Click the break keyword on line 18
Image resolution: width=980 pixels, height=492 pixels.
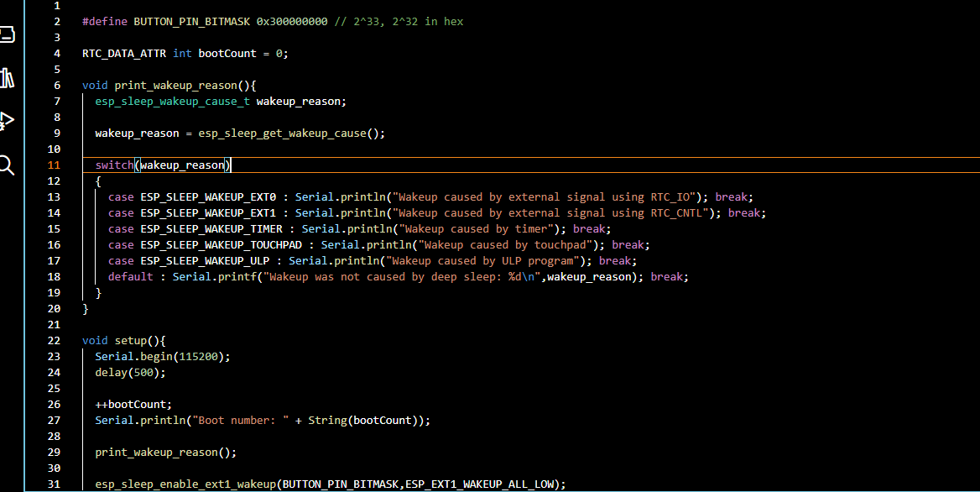(667, 277)
